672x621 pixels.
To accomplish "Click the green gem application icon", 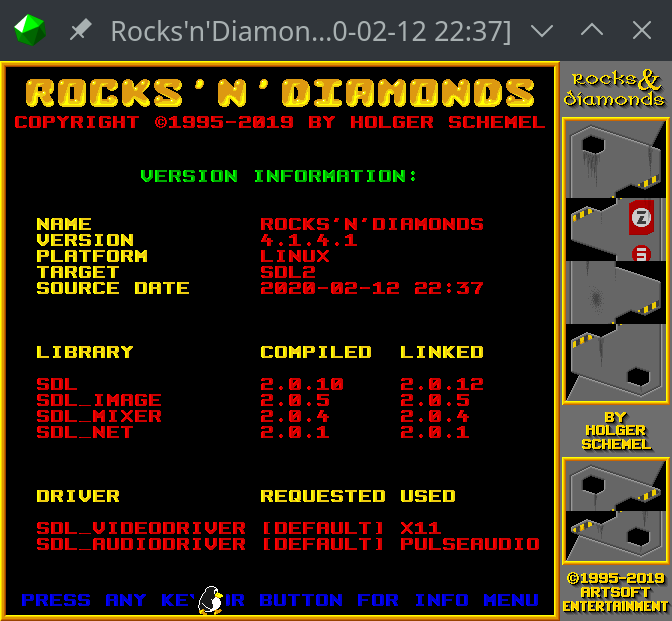I will 29,31.
